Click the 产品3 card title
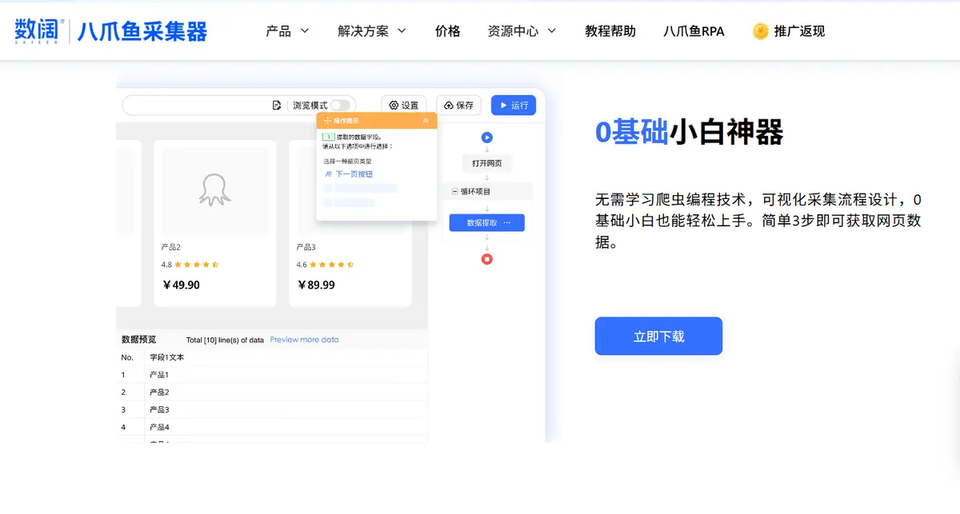The height and width of the screenshot is (514, 960). click(x=306, y=247)
